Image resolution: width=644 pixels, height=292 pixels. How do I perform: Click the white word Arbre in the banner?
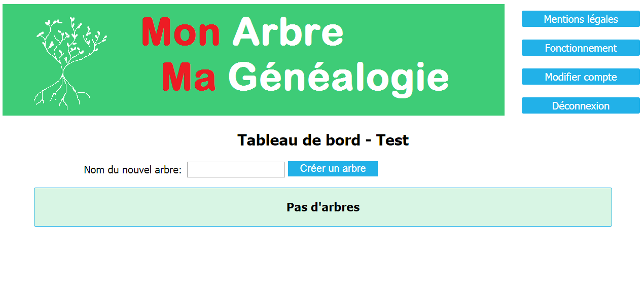click(288, 32)
